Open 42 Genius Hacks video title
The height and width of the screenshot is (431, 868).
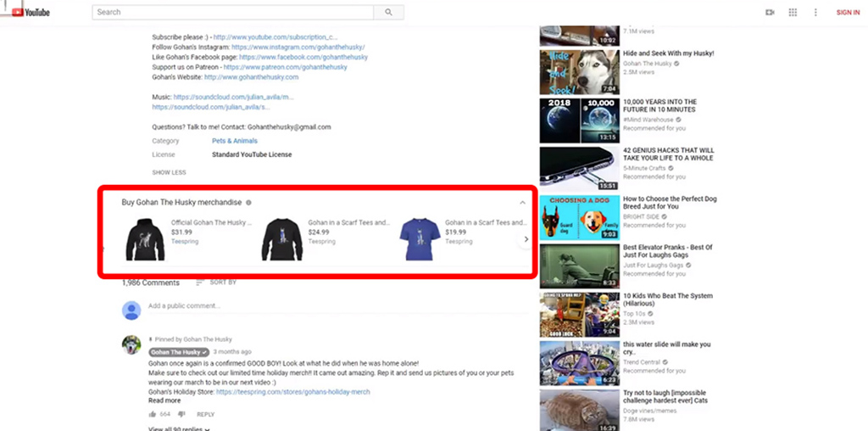(669, 154)
